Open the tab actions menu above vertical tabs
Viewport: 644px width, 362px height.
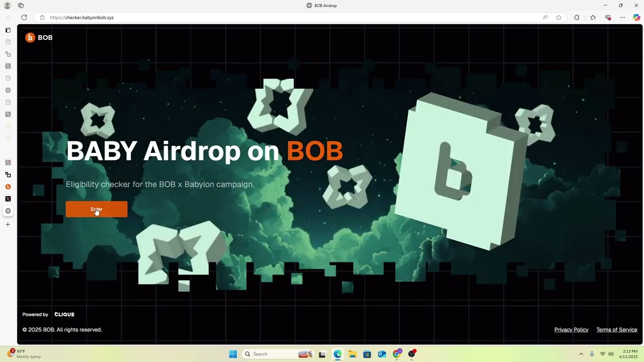(x=8, y=30)
